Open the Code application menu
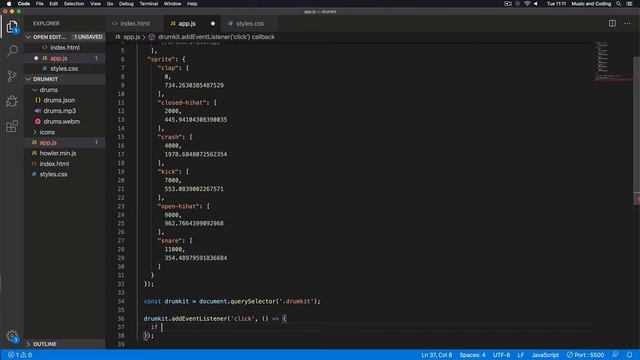 [x=24, y=4]
